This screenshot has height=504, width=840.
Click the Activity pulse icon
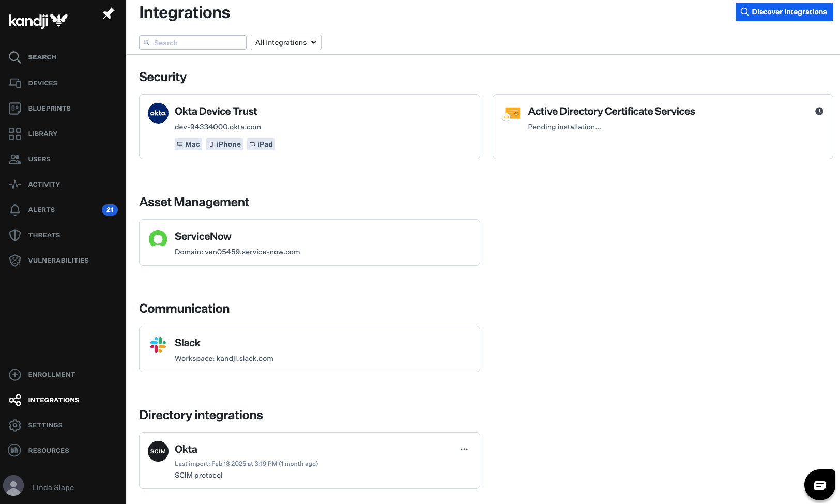tap(15, 185)
